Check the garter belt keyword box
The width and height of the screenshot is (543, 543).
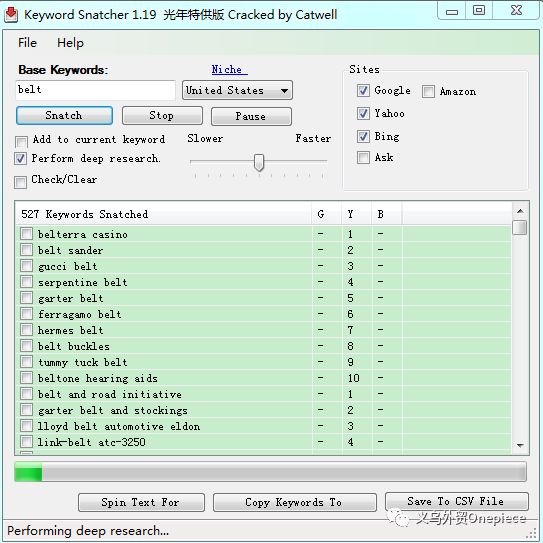[26, 298]
